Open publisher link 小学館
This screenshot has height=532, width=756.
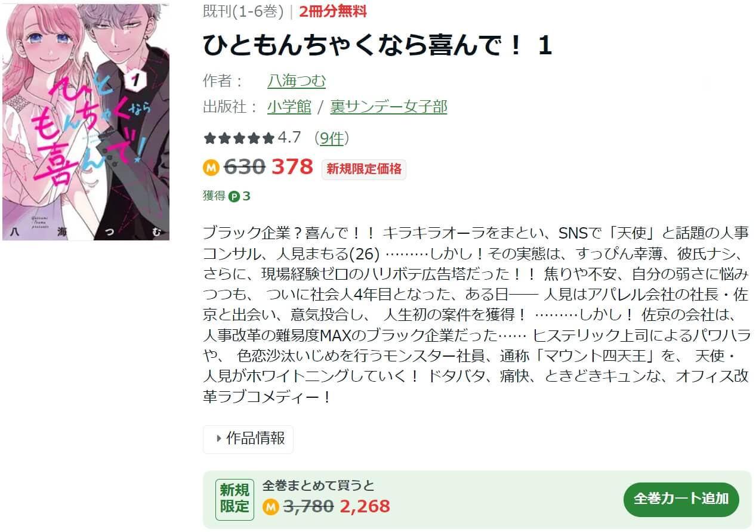pyautogui.click(x=289, y=107)
